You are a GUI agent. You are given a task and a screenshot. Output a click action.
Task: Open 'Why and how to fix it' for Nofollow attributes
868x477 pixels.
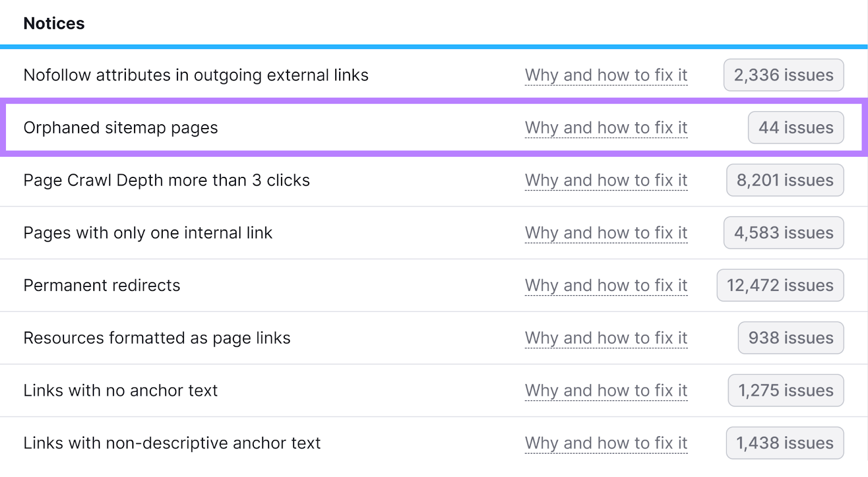606,75
